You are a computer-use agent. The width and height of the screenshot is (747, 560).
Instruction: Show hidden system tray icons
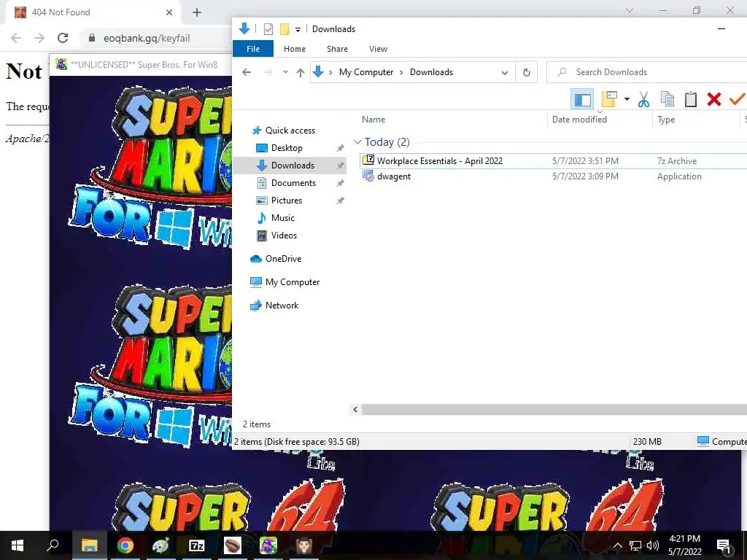click(617, 545)
